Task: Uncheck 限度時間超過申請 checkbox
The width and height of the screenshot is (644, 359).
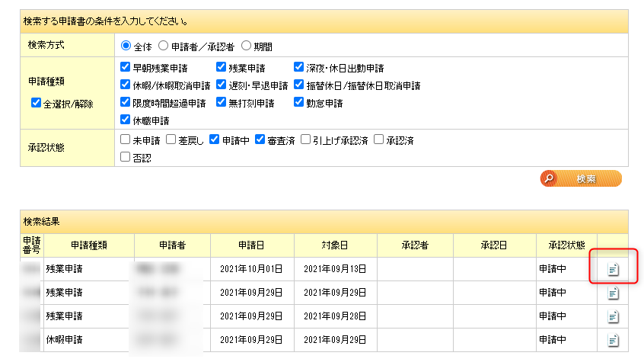Action: click(x=126, y=102)
